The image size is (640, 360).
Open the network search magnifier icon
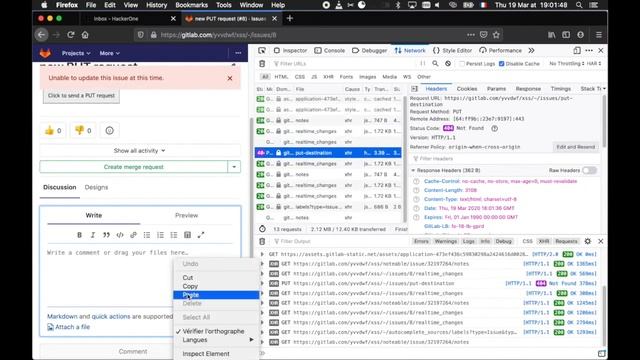click(x=435, y=64)
